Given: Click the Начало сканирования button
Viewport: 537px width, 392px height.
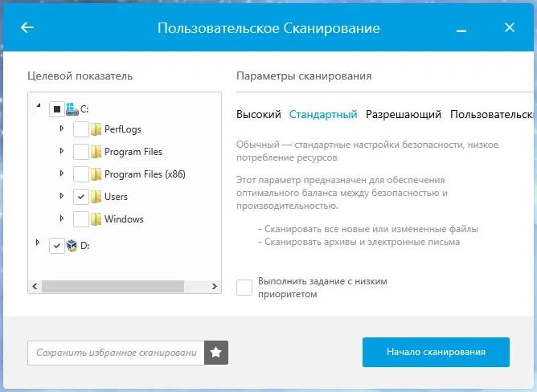Looking at the screenshot, I should [x=436, y=352].
